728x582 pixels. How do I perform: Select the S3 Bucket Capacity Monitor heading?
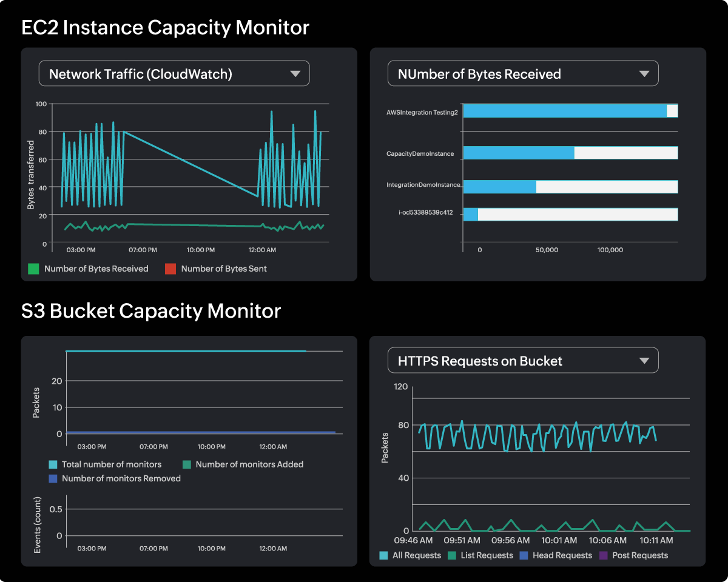point(150,310)
